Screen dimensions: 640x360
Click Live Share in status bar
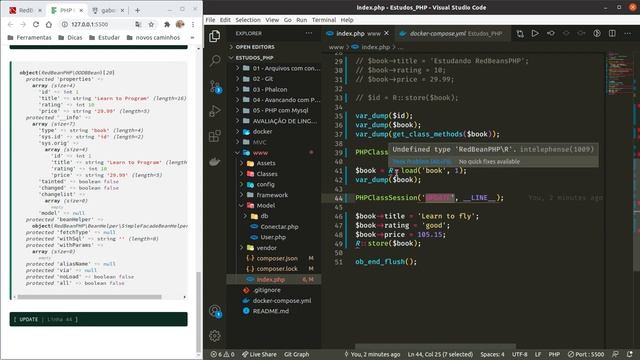[259, 354]
